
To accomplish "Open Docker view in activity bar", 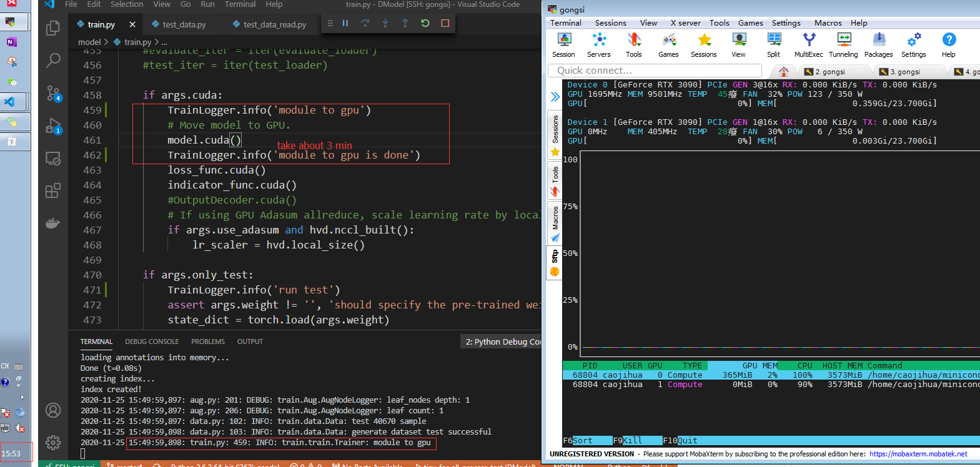I will (53, 223).
